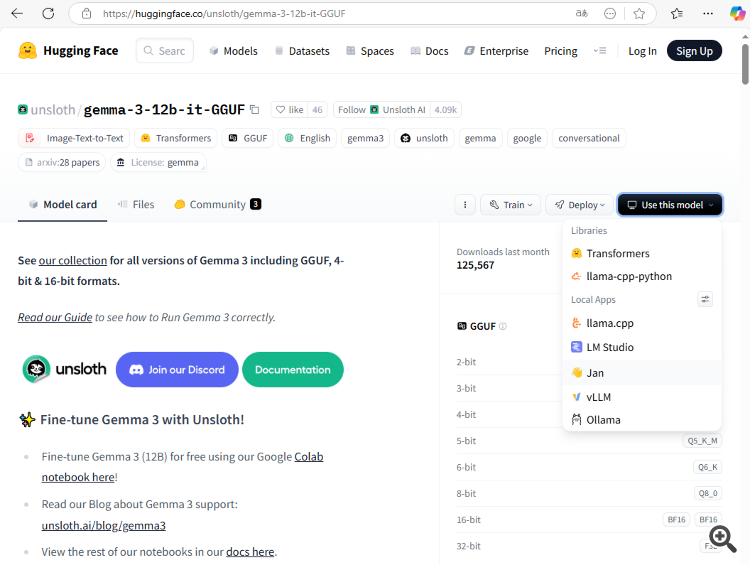Collapse the Use this model dropdown
Image resolution: width=750 pixels, height=565 pixels.
[x=670, y=205]
